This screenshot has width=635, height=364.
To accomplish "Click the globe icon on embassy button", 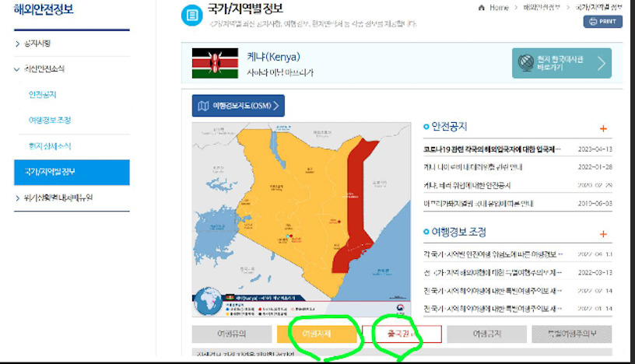I will pos(526,63).
